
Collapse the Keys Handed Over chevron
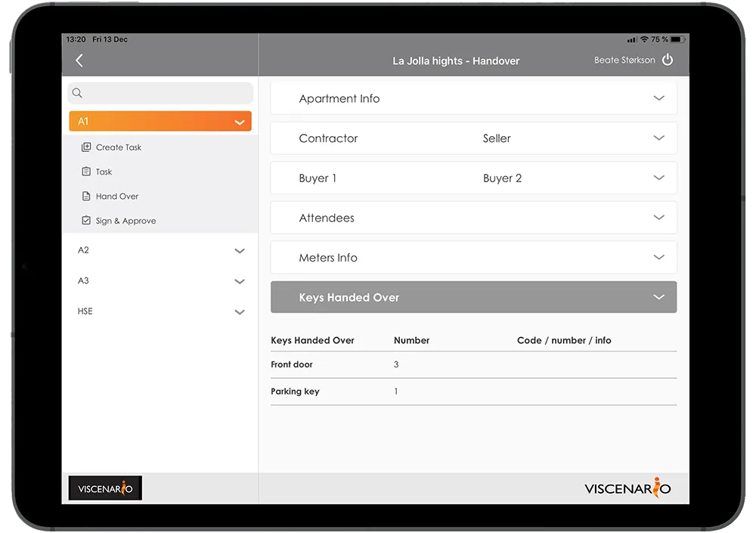point(658,297)
